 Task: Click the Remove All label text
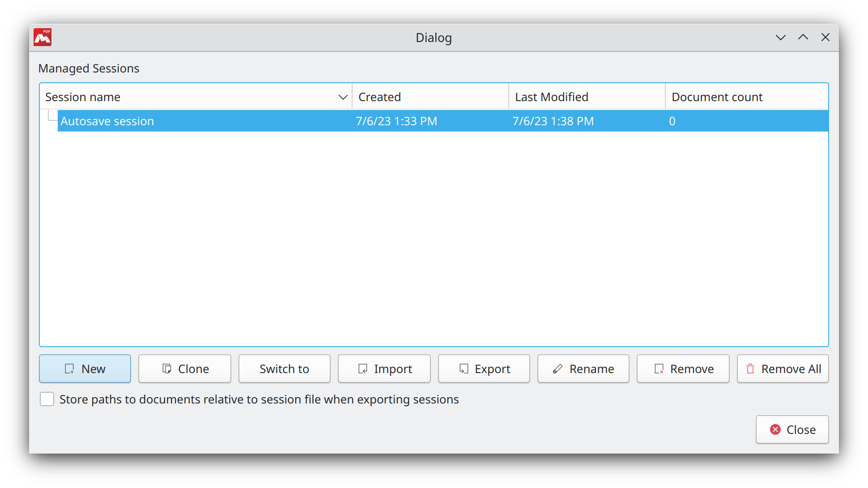click(x=791, y=369)
